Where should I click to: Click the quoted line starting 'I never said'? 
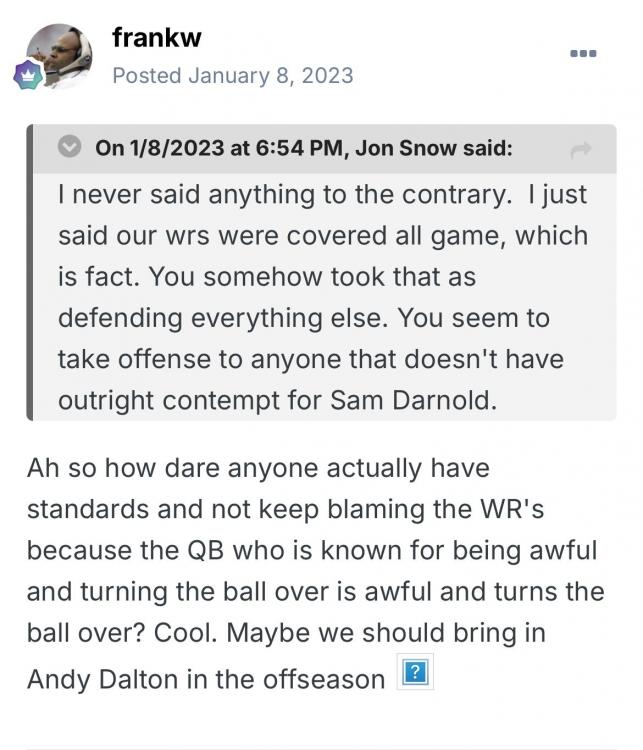(320, 195)
